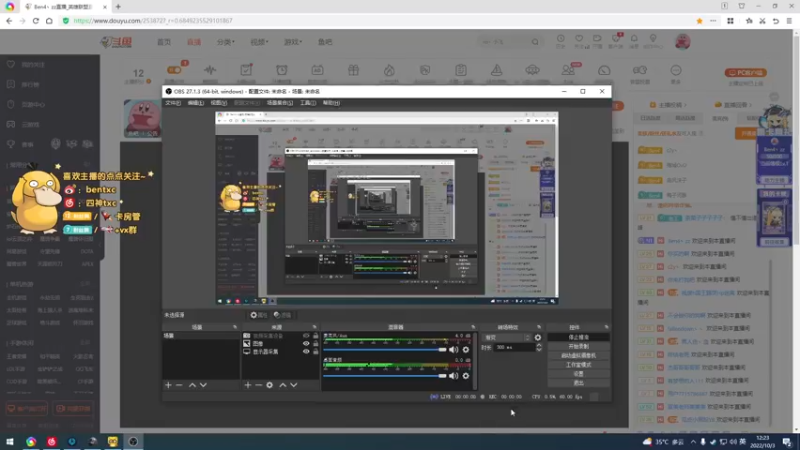Toggle visibility of 图像 source

(306, 343)
